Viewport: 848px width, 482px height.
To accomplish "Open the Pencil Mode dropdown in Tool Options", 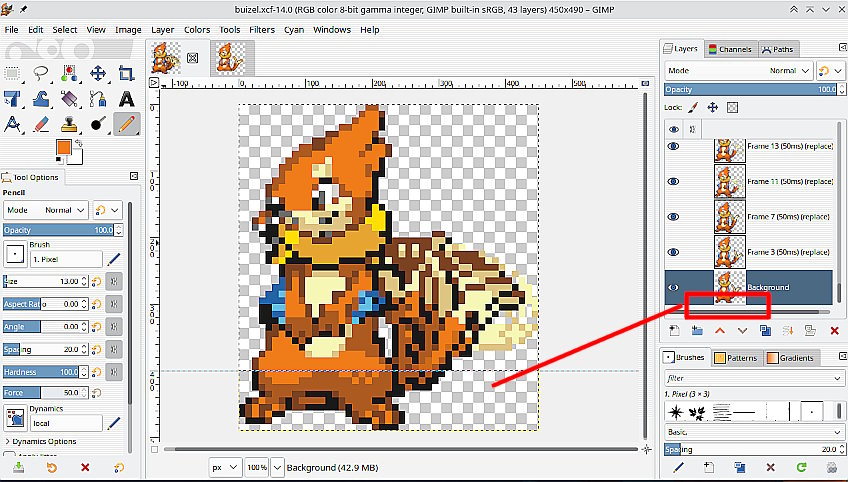I will point(46,210).
